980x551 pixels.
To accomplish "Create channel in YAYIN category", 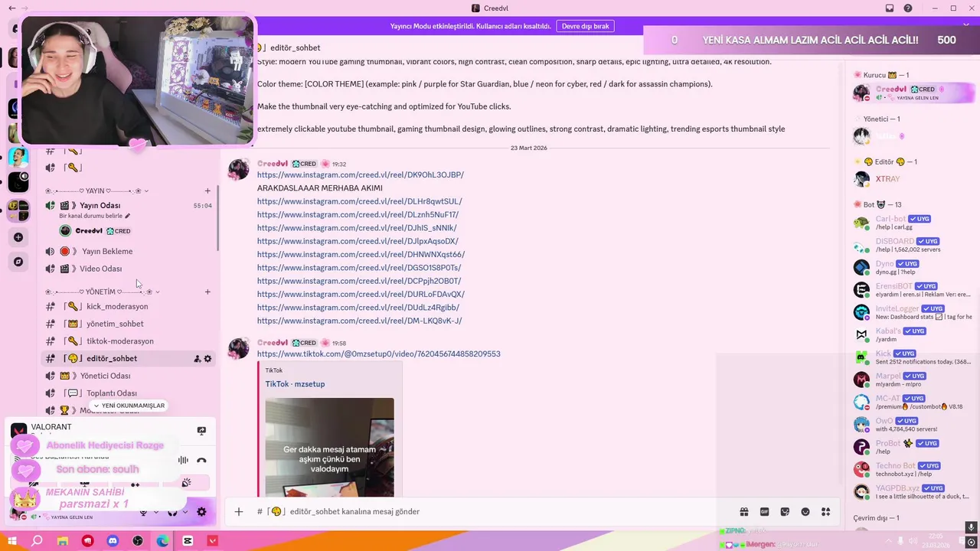I will (x=207, y=191).
